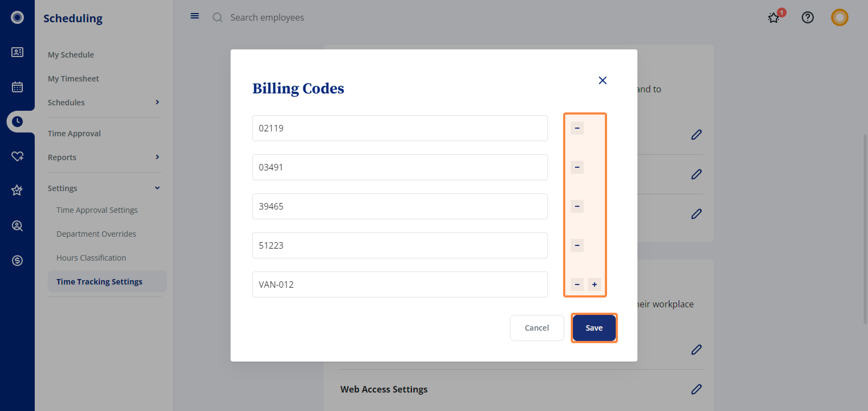Open My Timesheet menu item
868x411 pixels.
[x=73, y=78]
